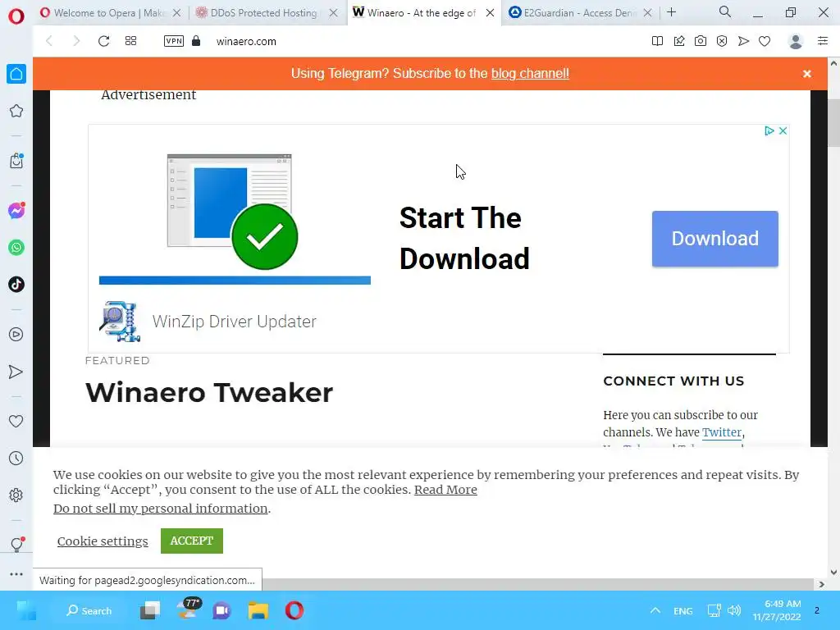Open Settings gear in the sidebar
840x630 pixels.
(16, 495)
